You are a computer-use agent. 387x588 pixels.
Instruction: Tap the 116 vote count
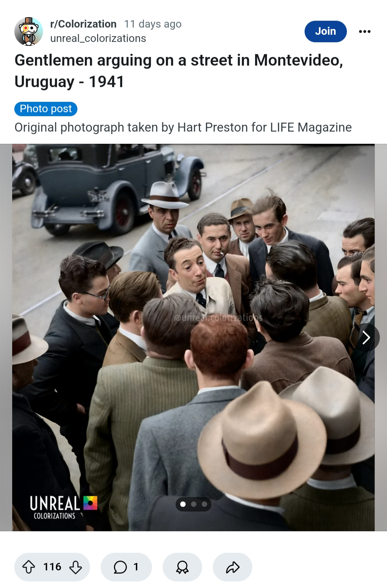[52, 567]
